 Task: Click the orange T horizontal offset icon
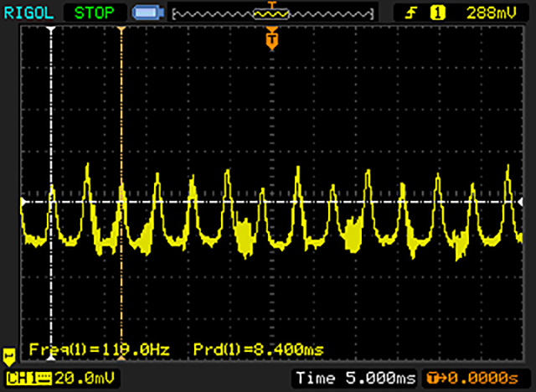[433, 378]
